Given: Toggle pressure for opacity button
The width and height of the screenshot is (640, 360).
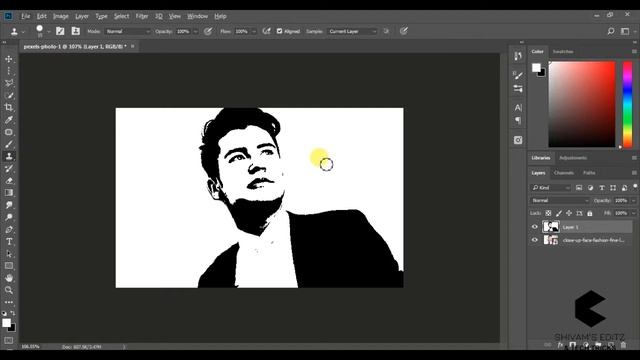Looking at the screenshot, I should click(208, 31).
